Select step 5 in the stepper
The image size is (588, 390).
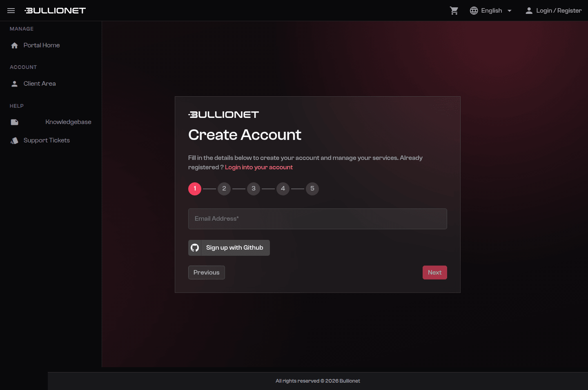[312, 189]
